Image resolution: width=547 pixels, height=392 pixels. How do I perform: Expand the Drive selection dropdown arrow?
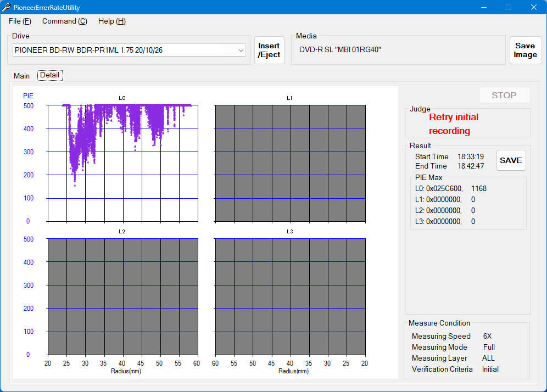[x=241, y=51]
